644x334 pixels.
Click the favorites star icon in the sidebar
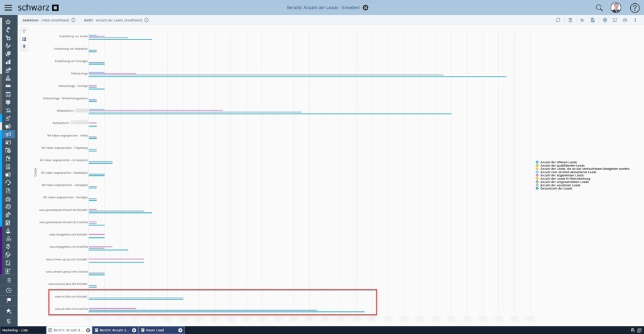[x=8, y=311]
